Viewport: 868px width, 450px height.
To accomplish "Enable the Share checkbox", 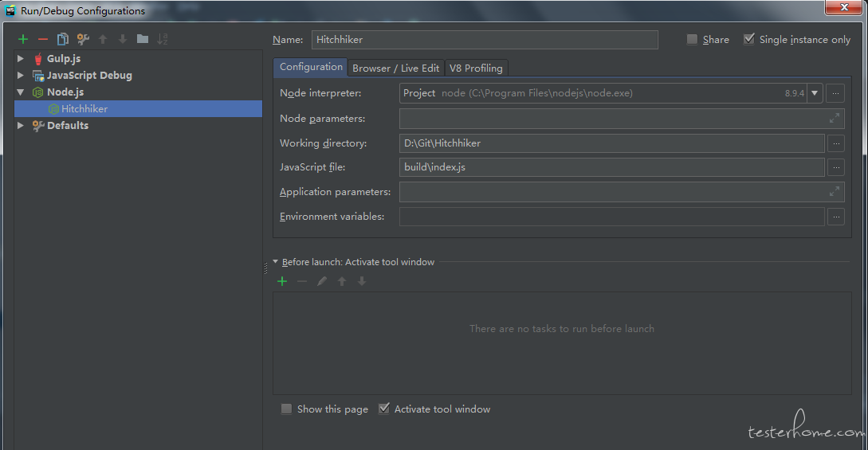I will click(692, 39).
